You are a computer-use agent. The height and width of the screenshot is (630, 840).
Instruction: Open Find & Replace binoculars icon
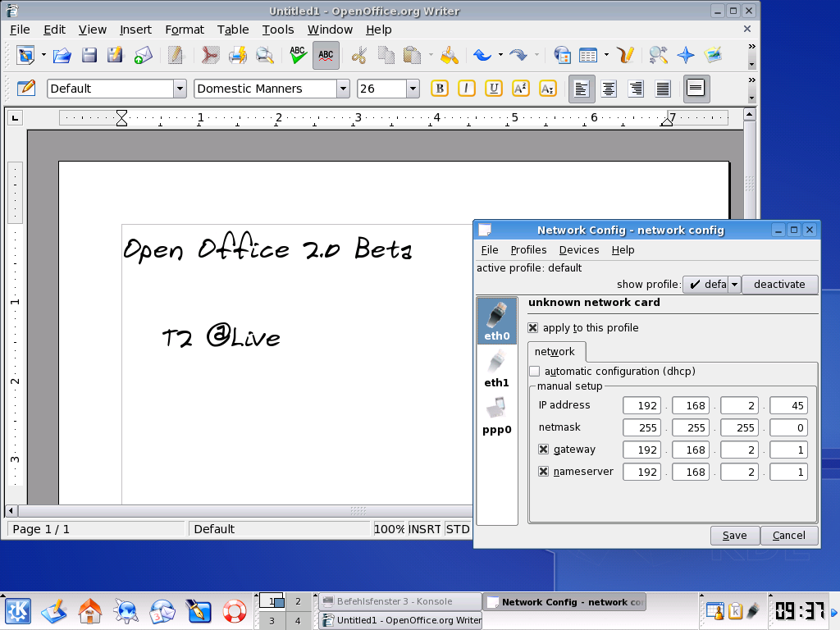pos(658,55)
